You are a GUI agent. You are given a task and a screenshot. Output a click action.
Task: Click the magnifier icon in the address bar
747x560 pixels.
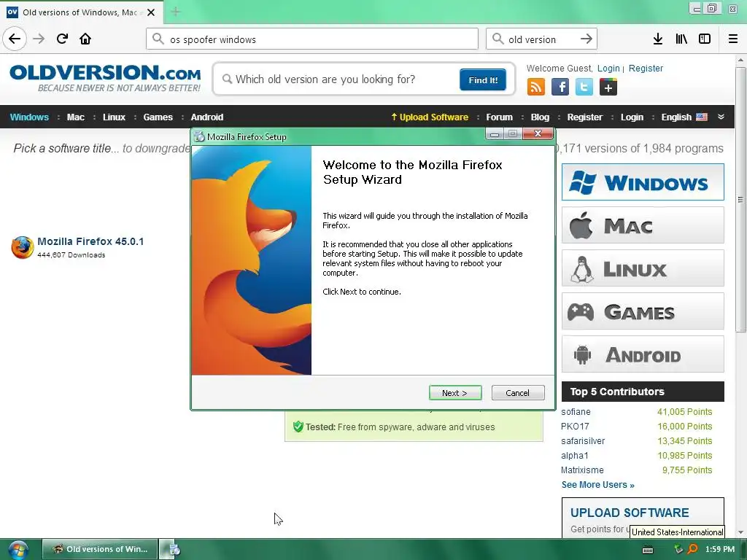click(x=158, y=39)
